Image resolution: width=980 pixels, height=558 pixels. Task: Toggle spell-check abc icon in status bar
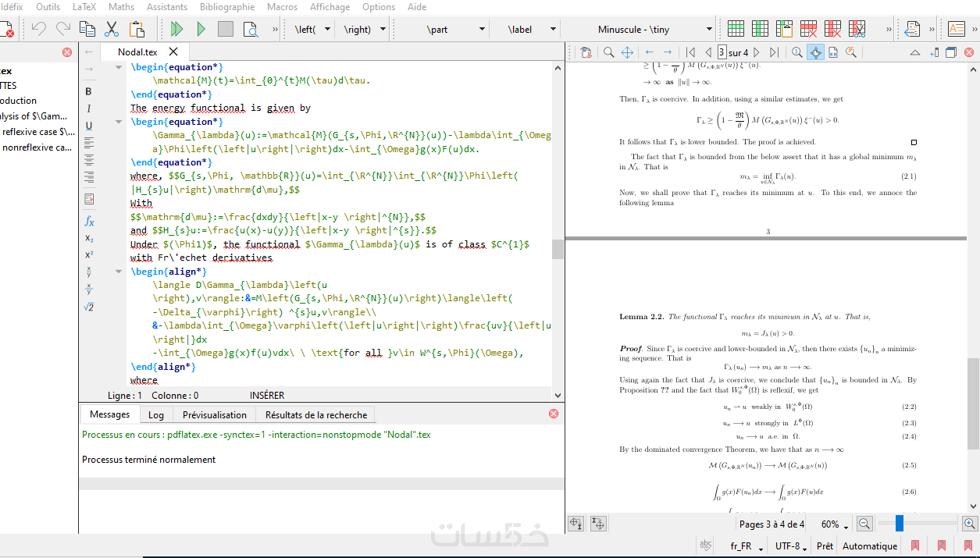(706, 546)
